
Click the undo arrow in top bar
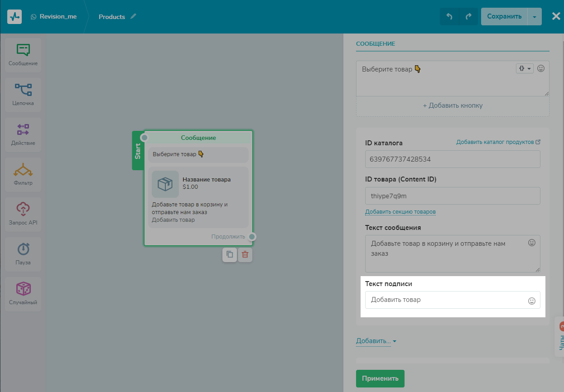point(449,16)
